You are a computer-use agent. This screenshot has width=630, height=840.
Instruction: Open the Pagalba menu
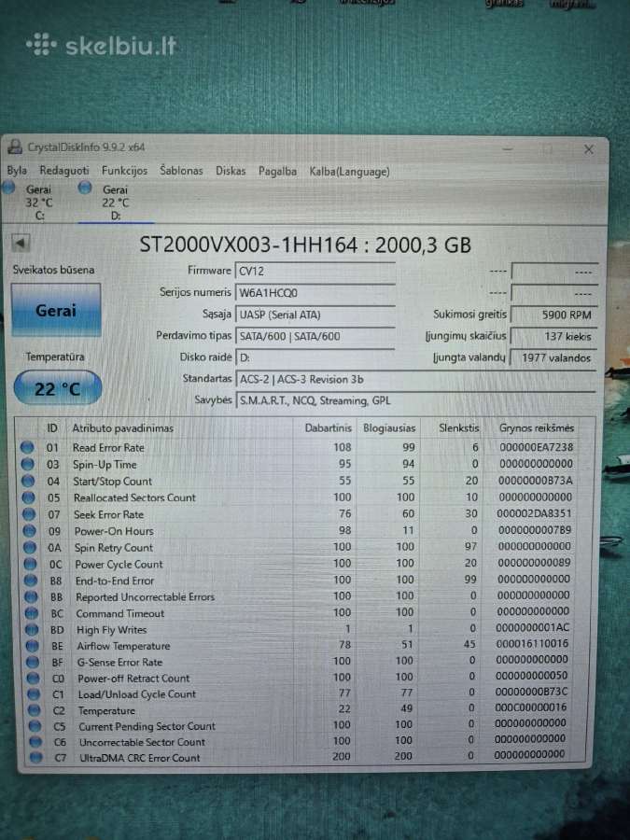(x=277, y=172)
